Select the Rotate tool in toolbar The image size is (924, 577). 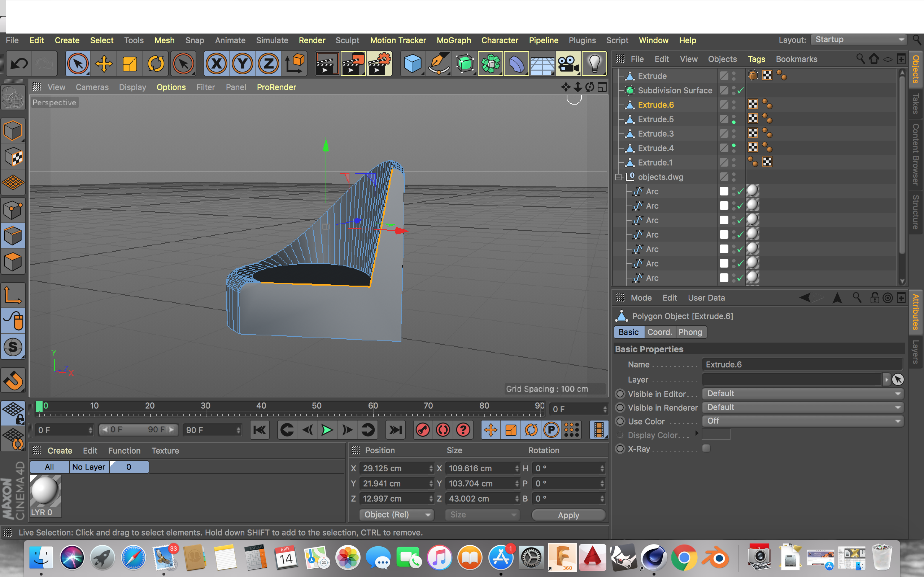coord(156,64)
